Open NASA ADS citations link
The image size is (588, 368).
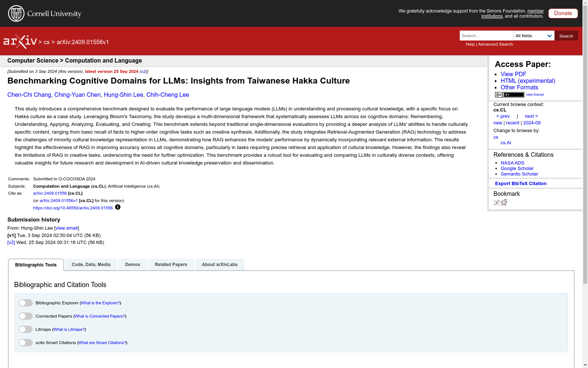(512, 163)
